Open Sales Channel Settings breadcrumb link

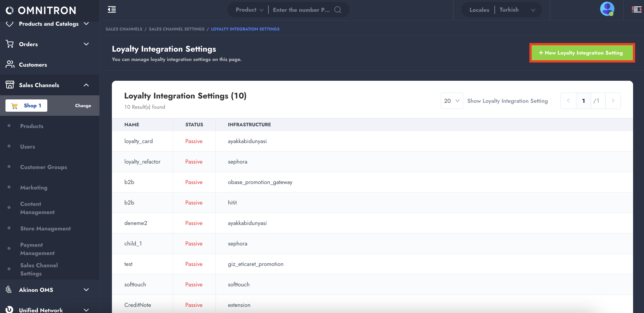point(176,29)
